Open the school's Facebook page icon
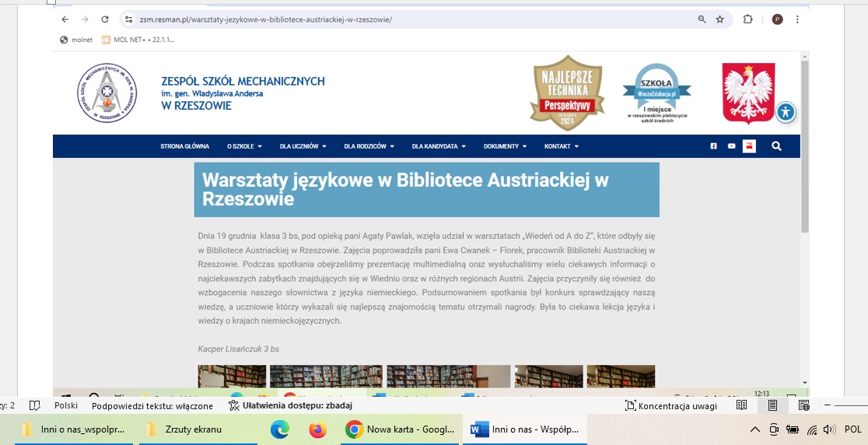 pos(714,146)
